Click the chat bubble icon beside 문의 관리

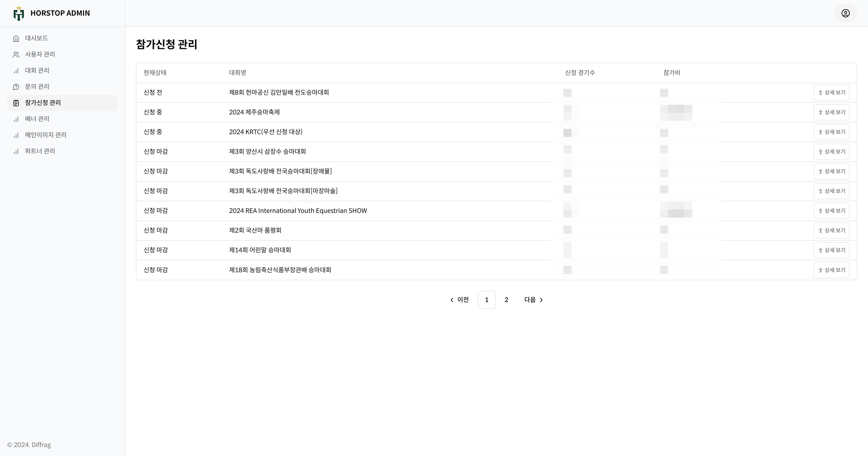tap(16, 87)
